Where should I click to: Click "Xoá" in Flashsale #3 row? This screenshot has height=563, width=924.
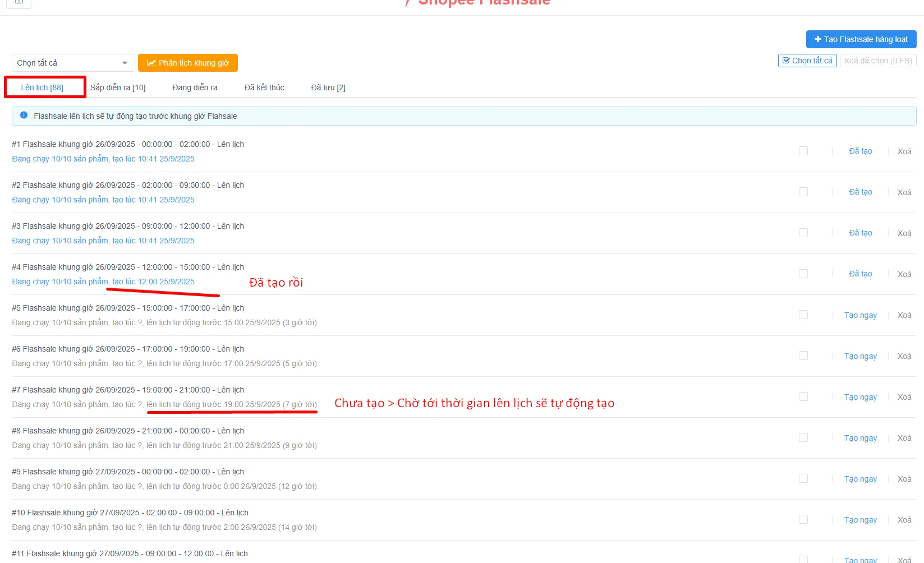click(x=904, y=233)
